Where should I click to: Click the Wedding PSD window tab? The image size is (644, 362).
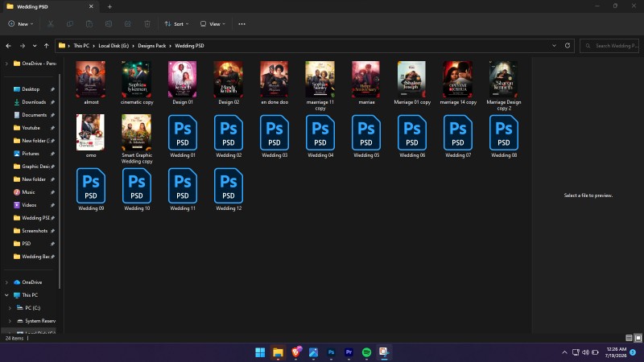pos(50,6)
